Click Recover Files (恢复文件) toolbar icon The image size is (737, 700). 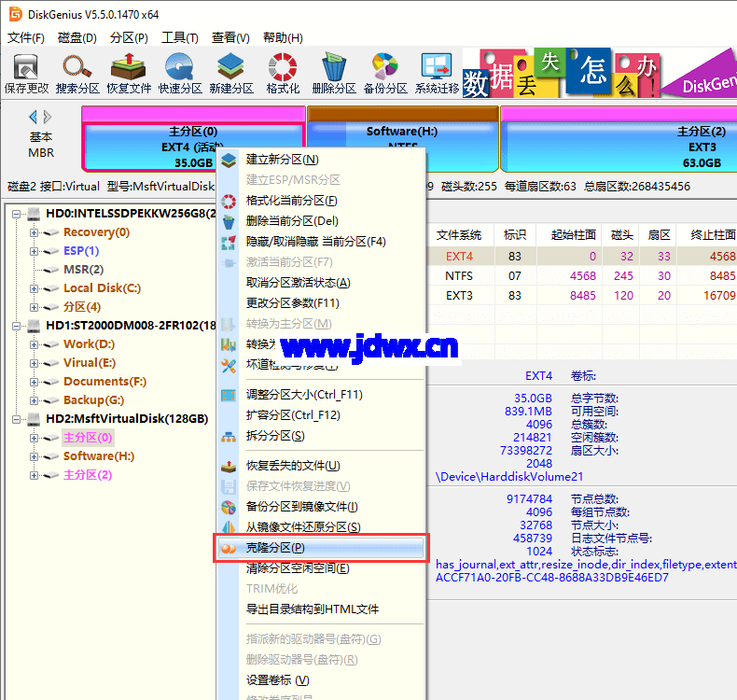coord(129,74)
